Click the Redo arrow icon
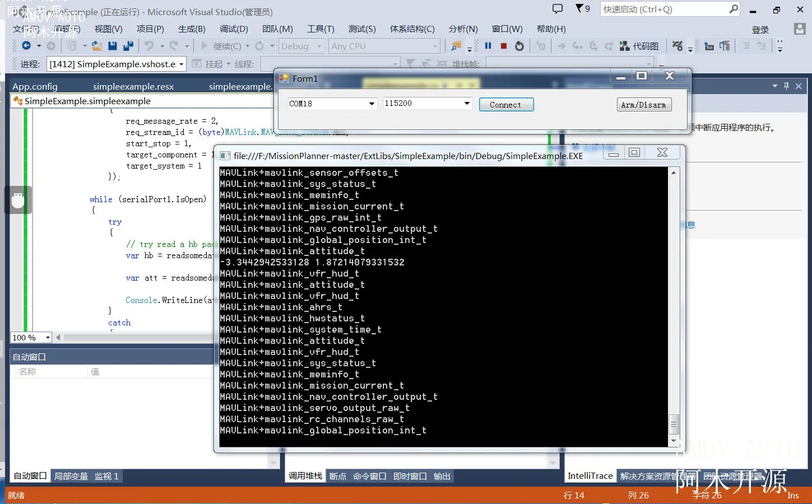Image resolution: width=812 pixels, height=504 pixels. point(174,46)
